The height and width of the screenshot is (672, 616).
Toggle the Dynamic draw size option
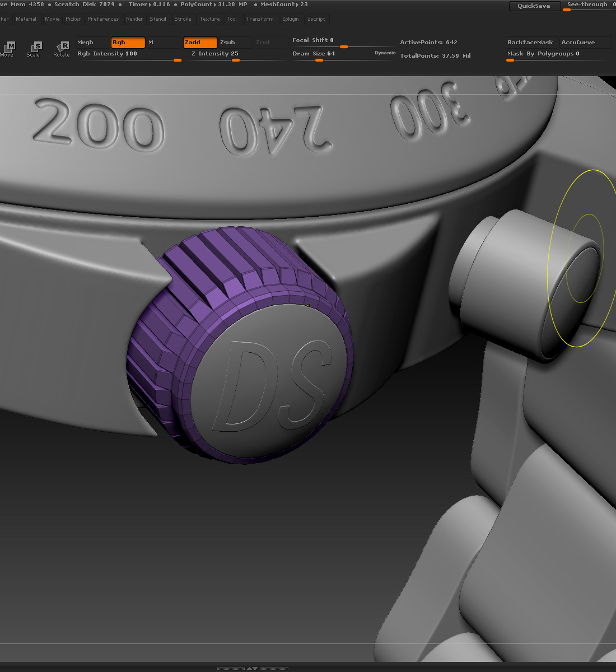[x=385, y=53]
